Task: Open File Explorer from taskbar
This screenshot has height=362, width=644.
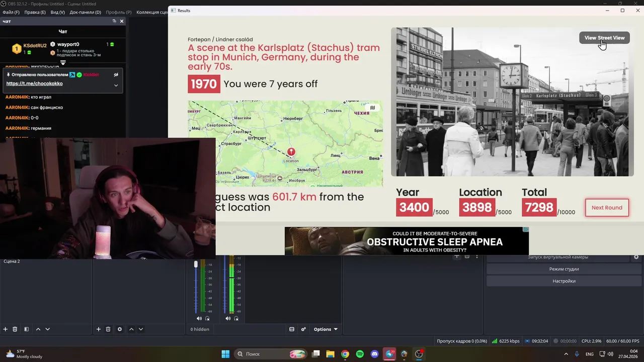Action: [x=330, y=354]
